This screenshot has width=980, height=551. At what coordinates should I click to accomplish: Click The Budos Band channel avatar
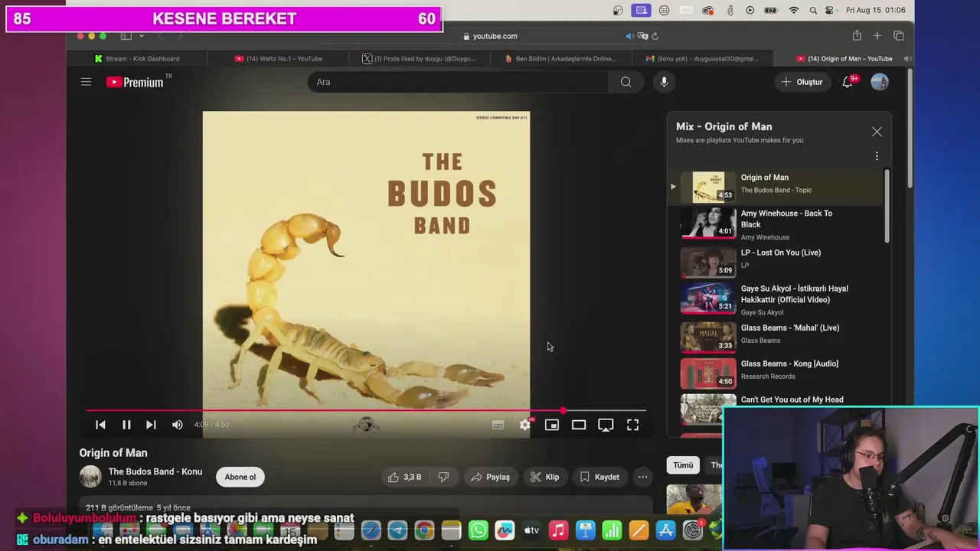coord(90,476)
